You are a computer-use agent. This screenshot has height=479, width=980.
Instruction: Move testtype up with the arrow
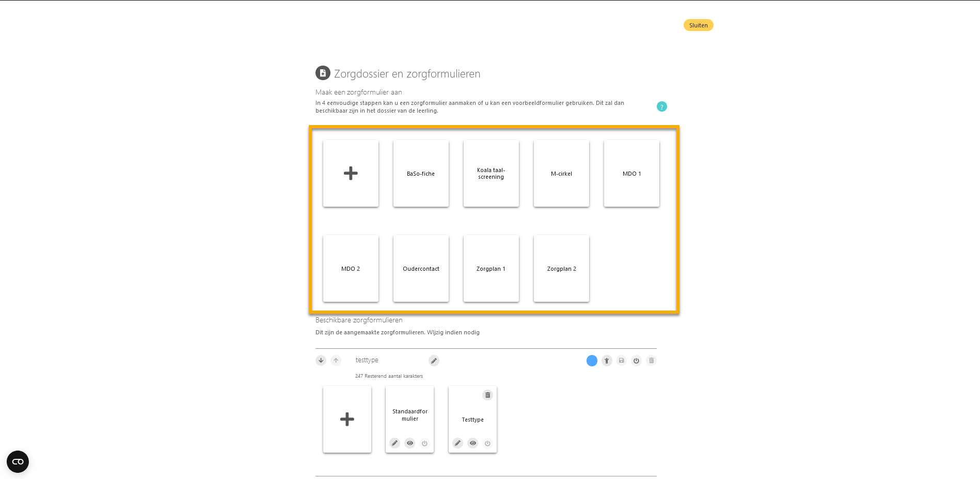tap(336, 361)
